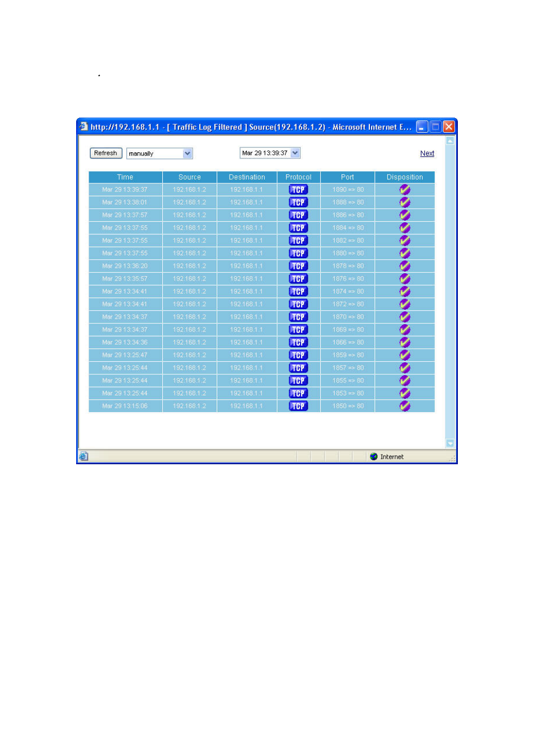Click the '1880 => 80' port cell
Image resolution: width=534 pixels, height=756 pixels.
click(x=348, y=254)
